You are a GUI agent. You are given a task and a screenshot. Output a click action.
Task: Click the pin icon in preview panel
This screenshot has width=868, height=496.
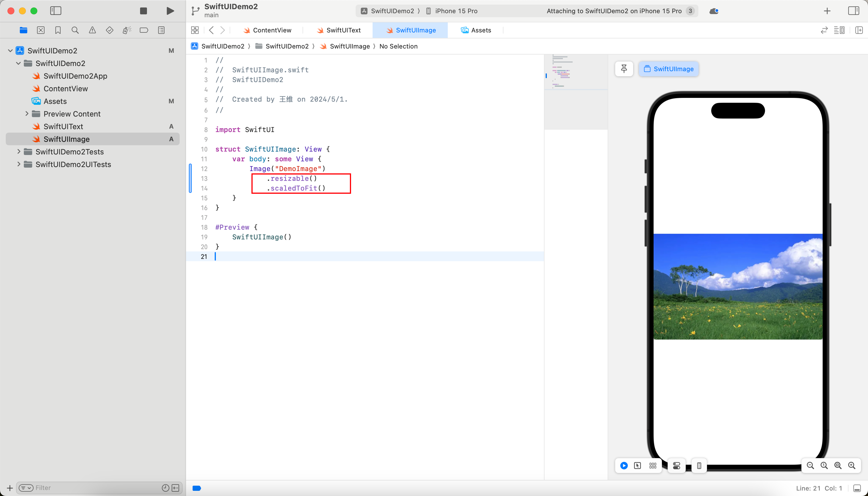624,69
